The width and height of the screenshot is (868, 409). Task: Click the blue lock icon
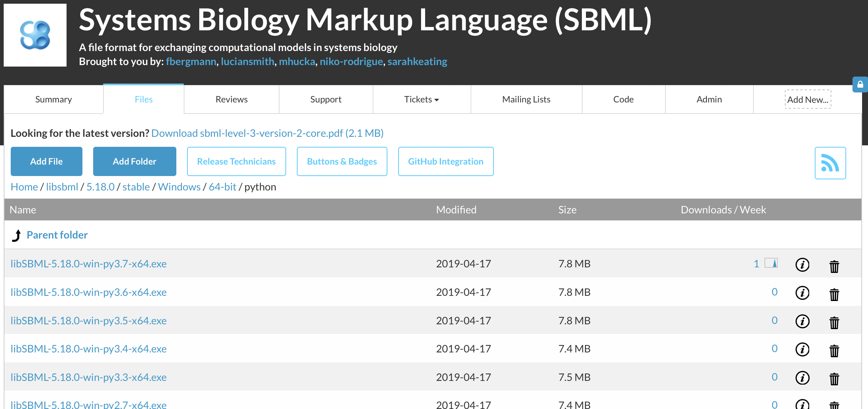[860, 85]
